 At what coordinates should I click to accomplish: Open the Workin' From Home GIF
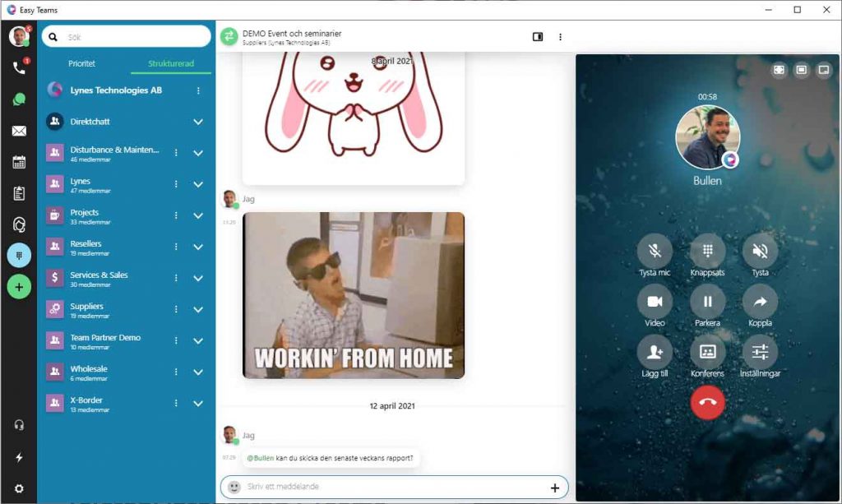tap(354, 295)
